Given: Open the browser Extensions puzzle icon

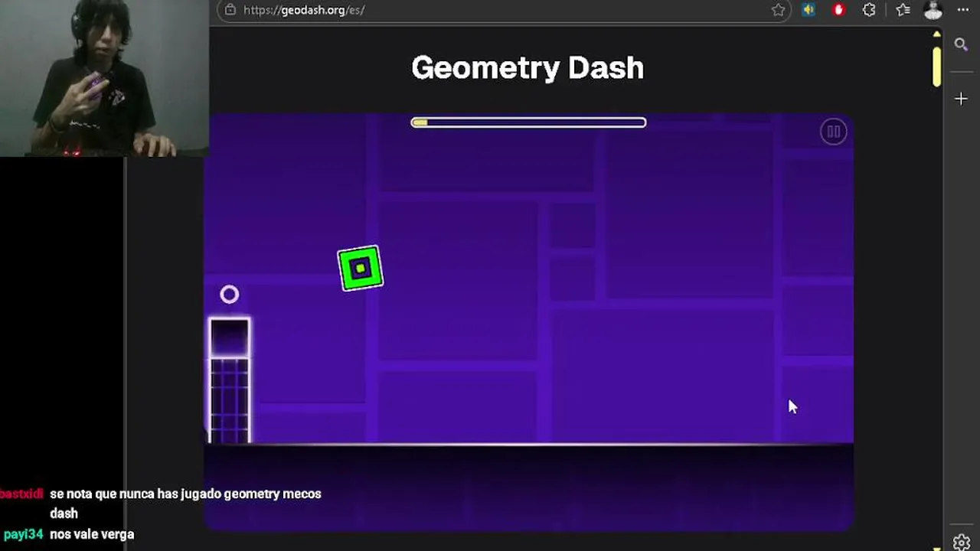Looking at the screenshot, I should coord(869,10).
